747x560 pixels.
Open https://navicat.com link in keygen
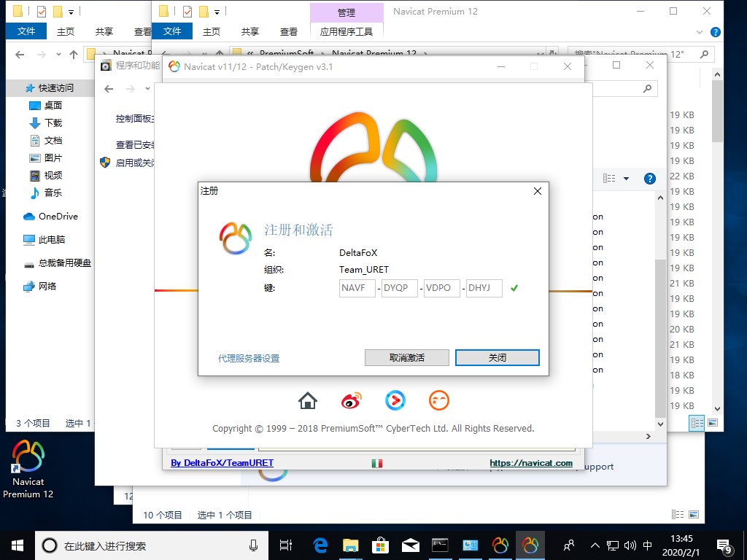[x=531, y=462]
